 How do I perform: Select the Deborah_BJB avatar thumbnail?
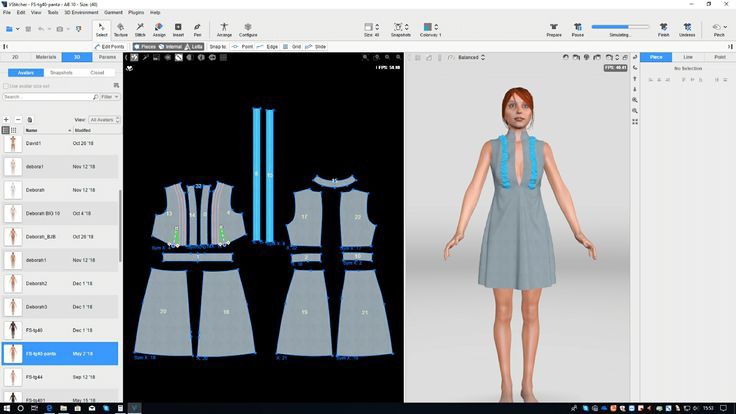[12, 236]
